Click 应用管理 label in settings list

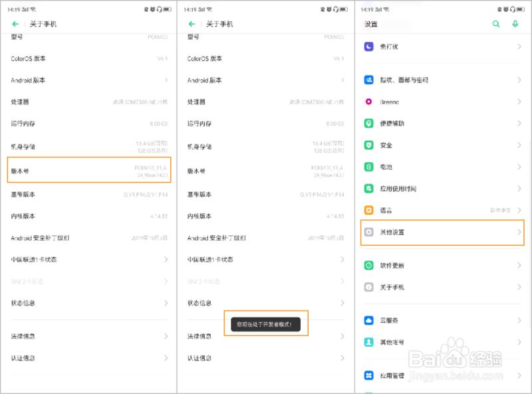pos(392,375)
